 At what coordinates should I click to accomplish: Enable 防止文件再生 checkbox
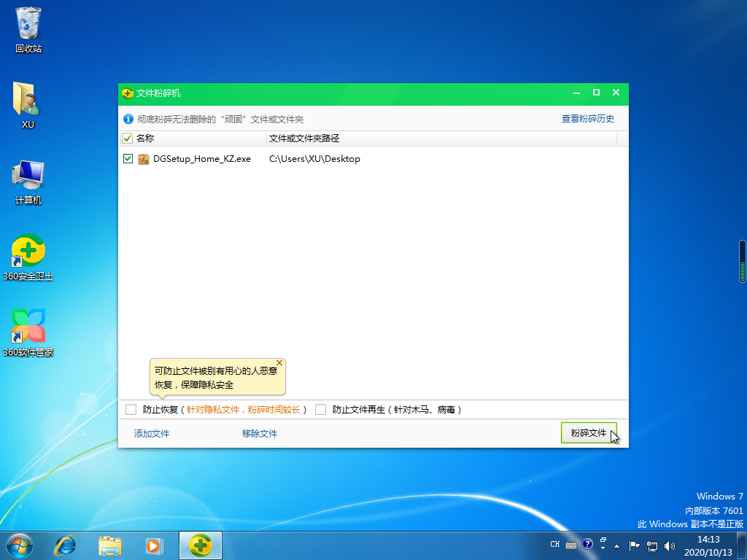pyautogui.click(x=320, y=410)
